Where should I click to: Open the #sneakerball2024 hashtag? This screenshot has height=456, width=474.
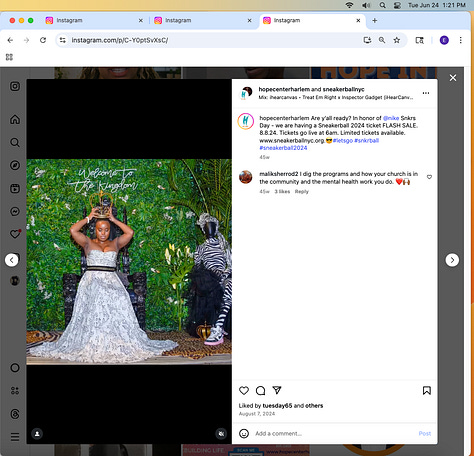coord(283,148)
